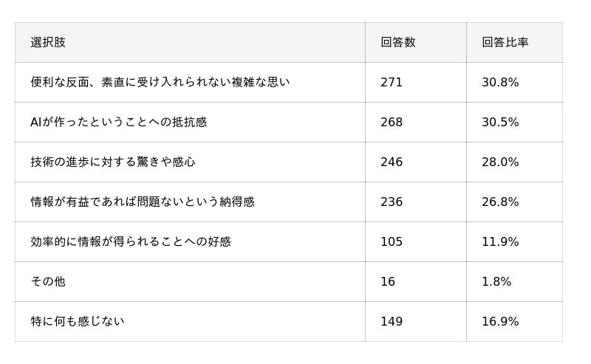Select the 情報が有益であれば問題ないという納得感 cell
The image size is (591, 364).
pyautogui.click(x=143, y=202)
